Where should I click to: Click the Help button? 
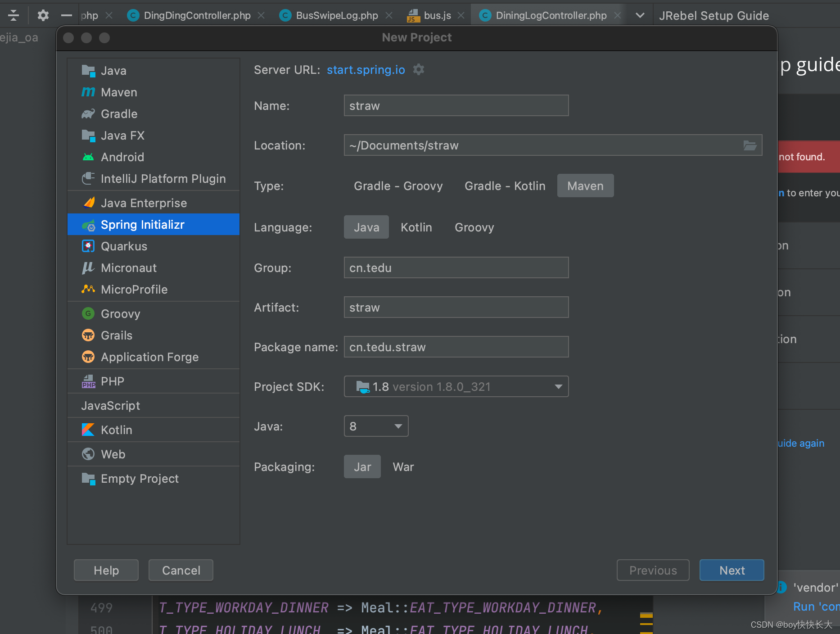coord(106,570)
